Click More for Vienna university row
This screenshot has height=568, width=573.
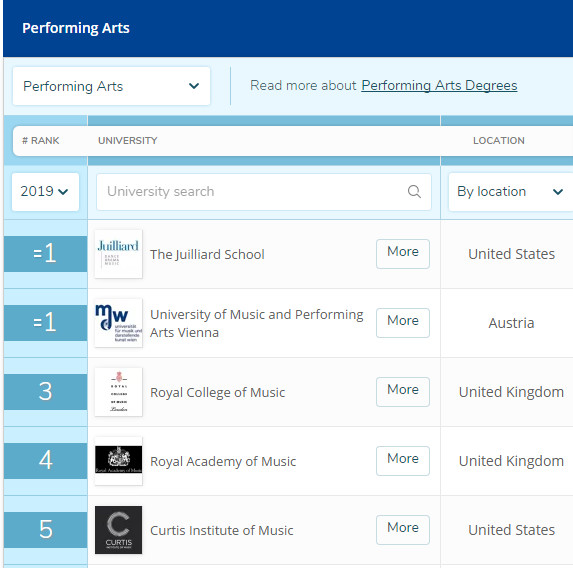tap(403, 323)
